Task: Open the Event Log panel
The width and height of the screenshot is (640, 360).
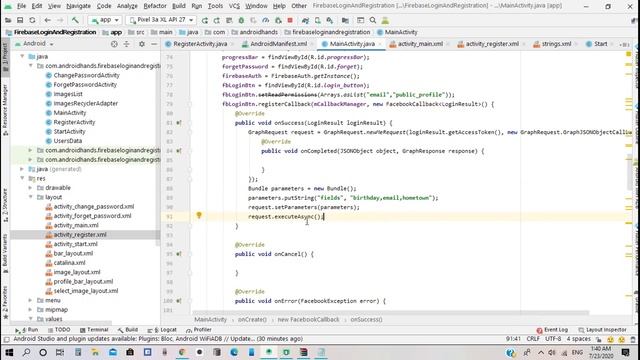Action: tap(552, 330)
